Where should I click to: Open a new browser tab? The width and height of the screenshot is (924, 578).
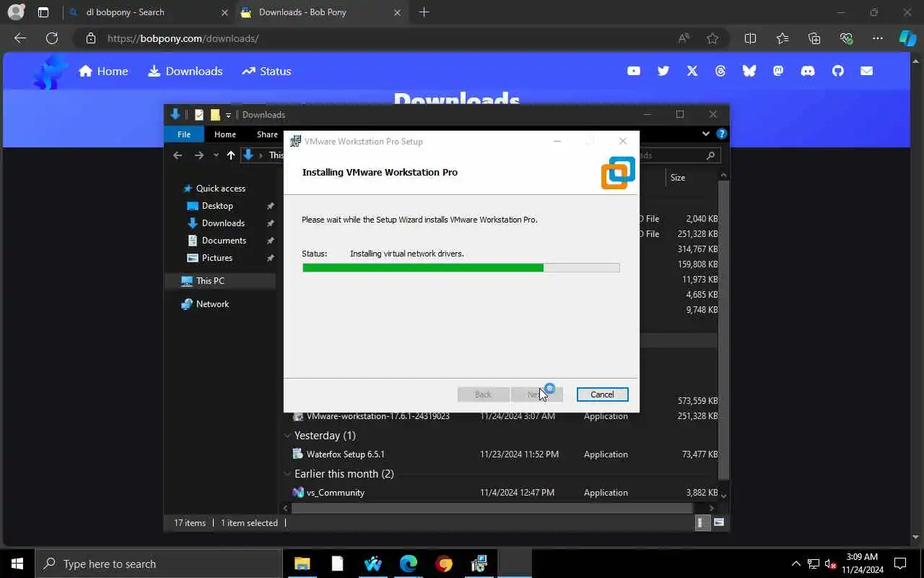pos(424,12)
